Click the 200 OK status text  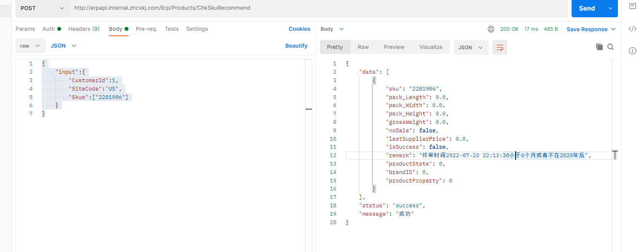[x=509, y=29]
